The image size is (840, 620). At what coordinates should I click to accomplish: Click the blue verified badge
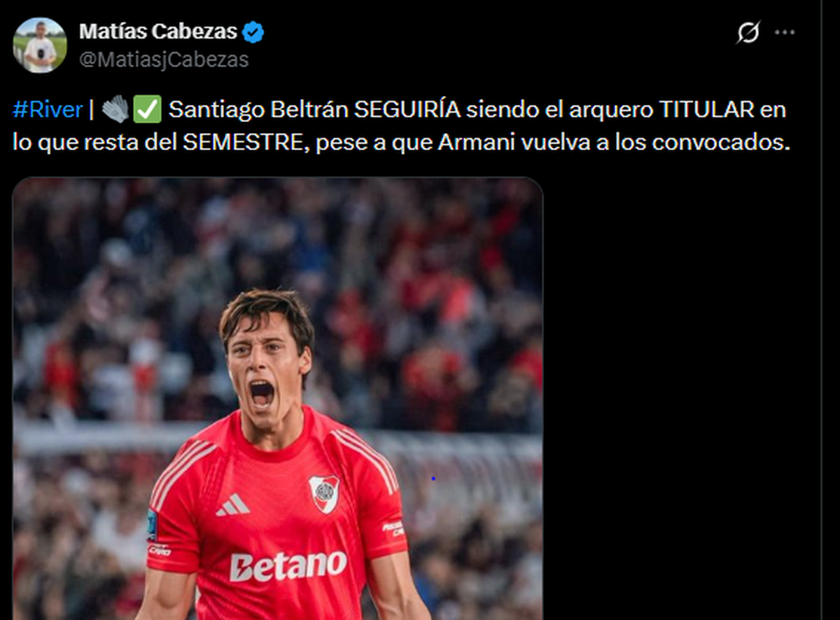click(x=253, y=32)
